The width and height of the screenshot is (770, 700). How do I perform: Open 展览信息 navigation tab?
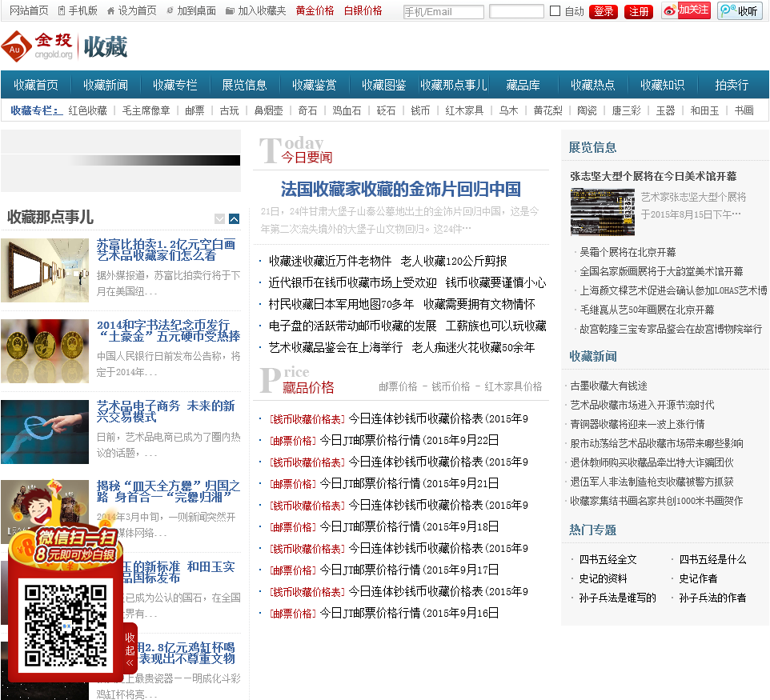click(x=245, y=85)
